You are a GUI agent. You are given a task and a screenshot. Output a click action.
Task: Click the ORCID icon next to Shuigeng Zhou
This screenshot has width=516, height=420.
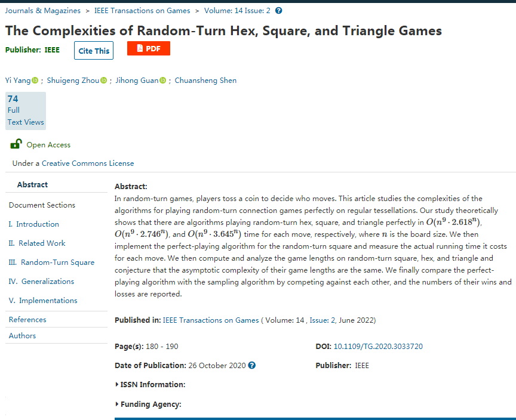pyautogui.click(x=103, y=81)
